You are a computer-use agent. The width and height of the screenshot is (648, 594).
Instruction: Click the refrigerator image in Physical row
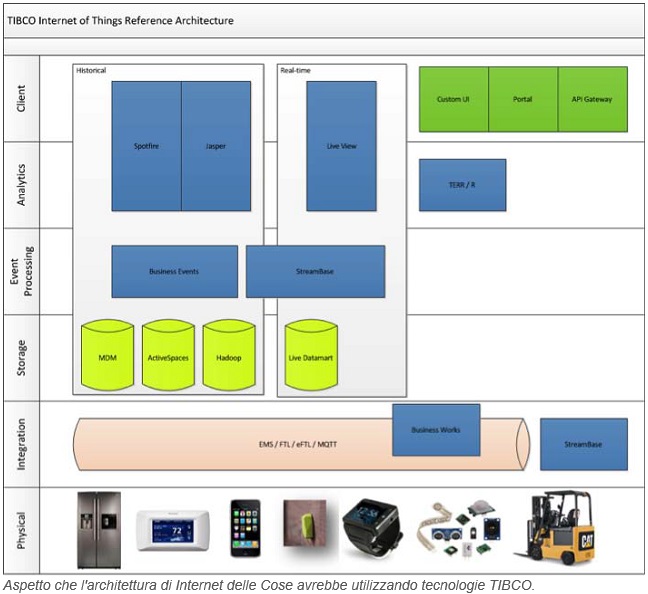99,530
